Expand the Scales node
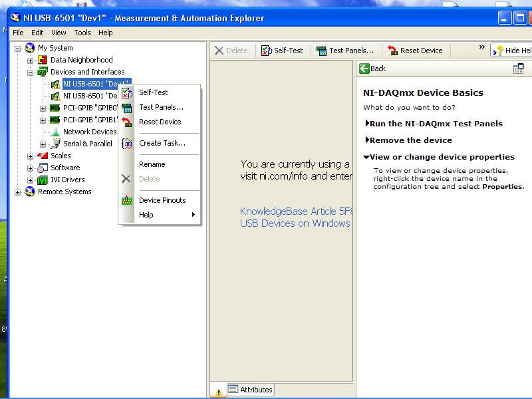Viewport: 532px width, 399px height. pos(30,156)
